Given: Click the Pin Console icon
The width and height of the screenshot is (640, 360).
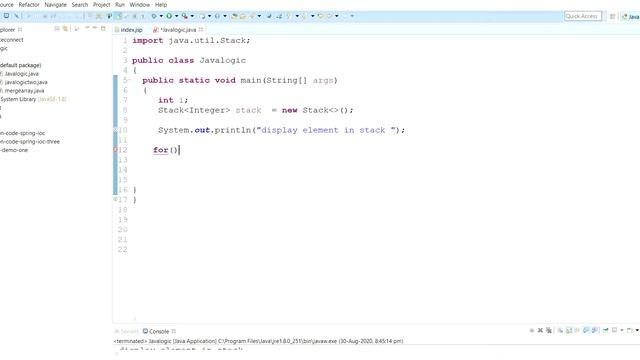Looking at the screenshot, I should point(606,330).
